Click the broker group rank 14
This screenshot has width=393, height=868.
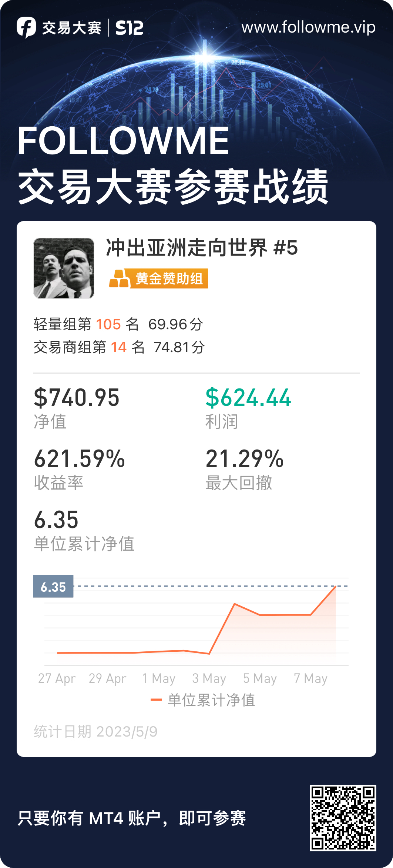(x=119, y=347)
